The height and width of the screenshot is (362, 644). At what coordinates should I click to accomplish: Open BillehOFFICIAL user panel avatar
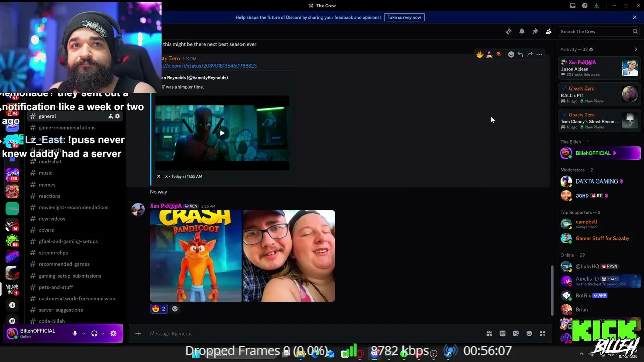(x=12, y=333)
